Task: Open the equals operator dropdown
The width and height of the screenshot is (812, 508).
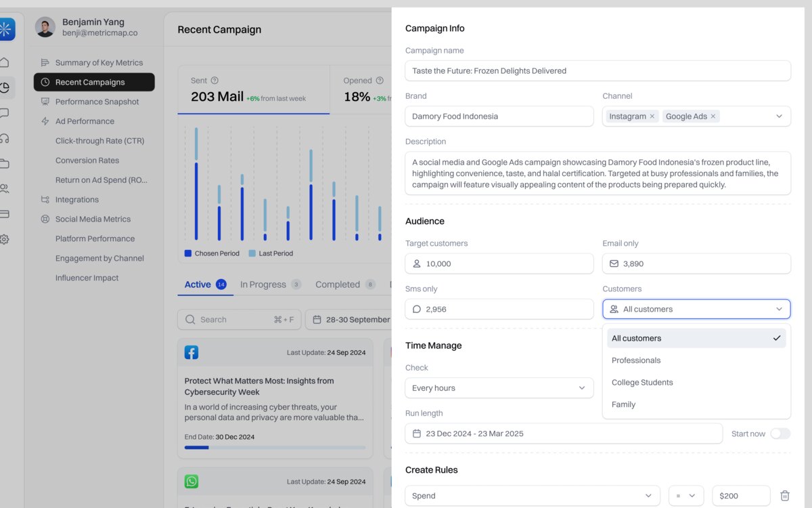Action: (686, 496)
